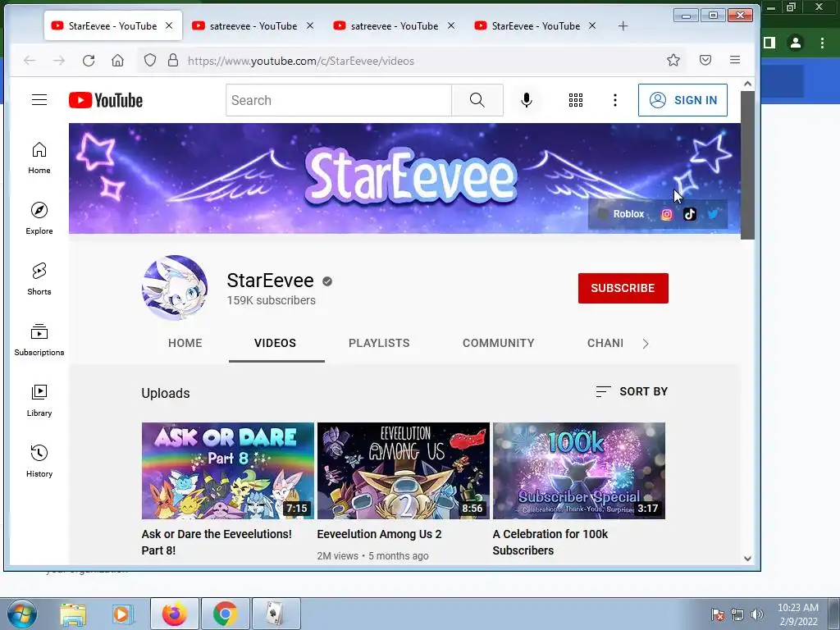Open the Twitter link on banner

[713, 214]
